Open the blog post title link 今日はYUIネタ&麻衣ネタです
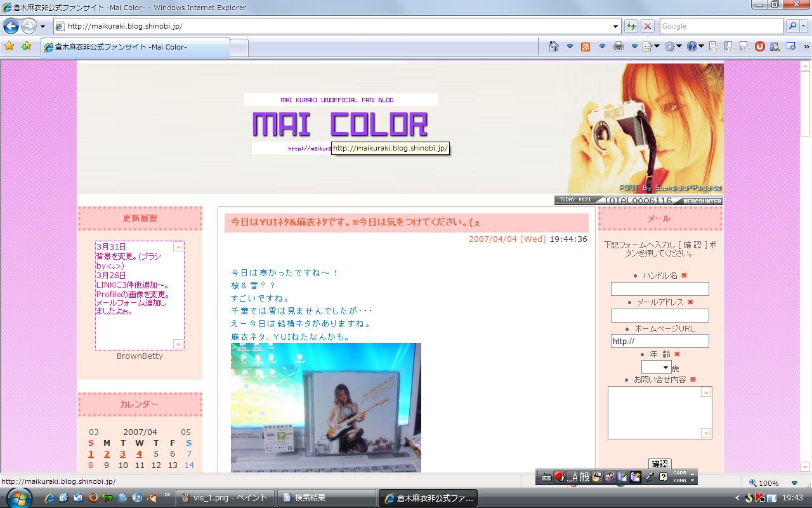 [355, 222]
